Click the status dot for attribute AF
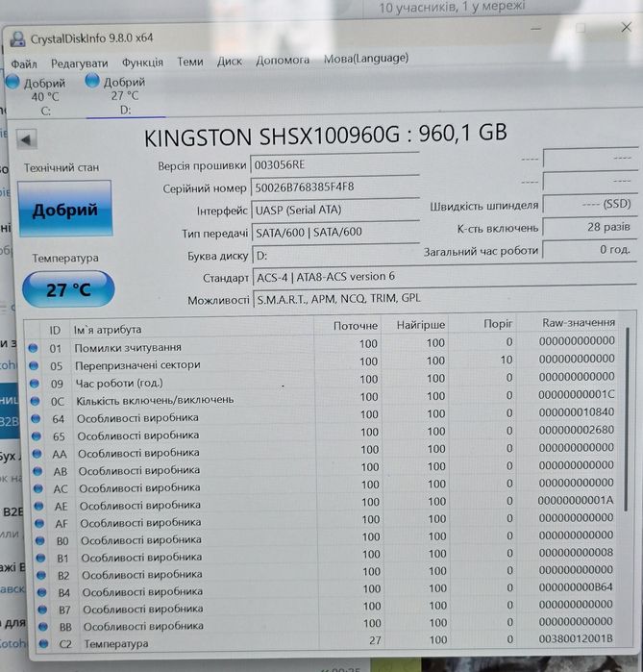 point(39,523)
